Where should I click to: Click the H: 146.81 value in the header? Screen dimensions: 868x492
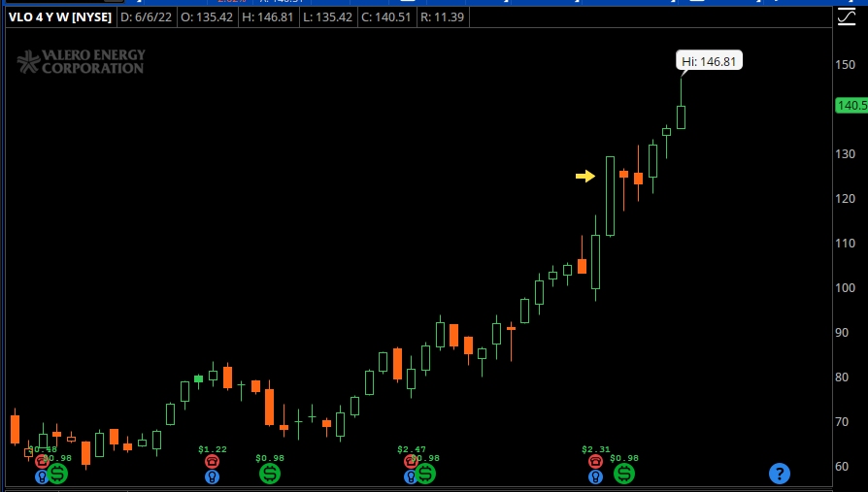268,17
